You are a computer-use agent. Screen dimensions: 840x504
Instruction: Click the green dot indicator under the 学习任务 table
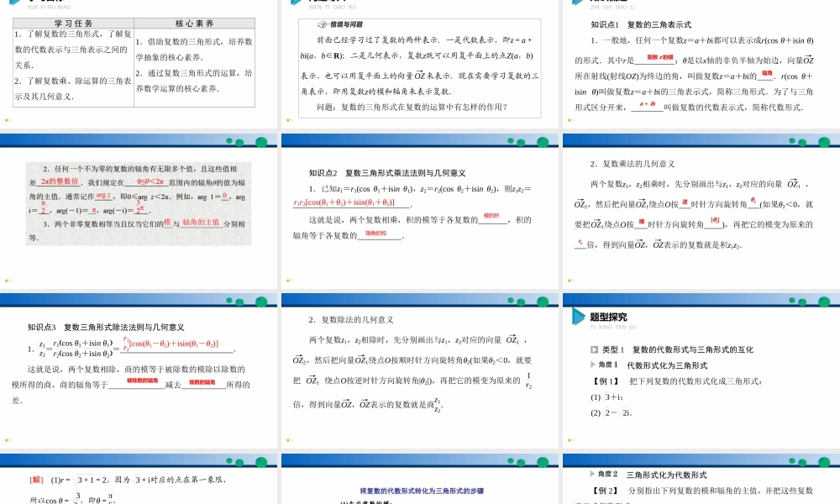[8, 120]
